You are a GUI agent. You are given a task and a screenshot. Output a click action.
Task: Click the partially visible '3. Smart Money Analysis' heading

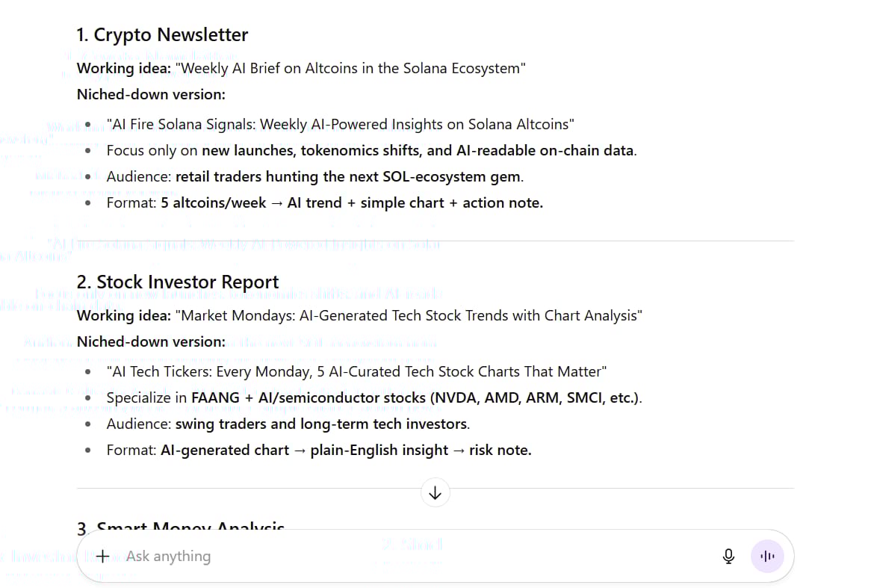181,525
